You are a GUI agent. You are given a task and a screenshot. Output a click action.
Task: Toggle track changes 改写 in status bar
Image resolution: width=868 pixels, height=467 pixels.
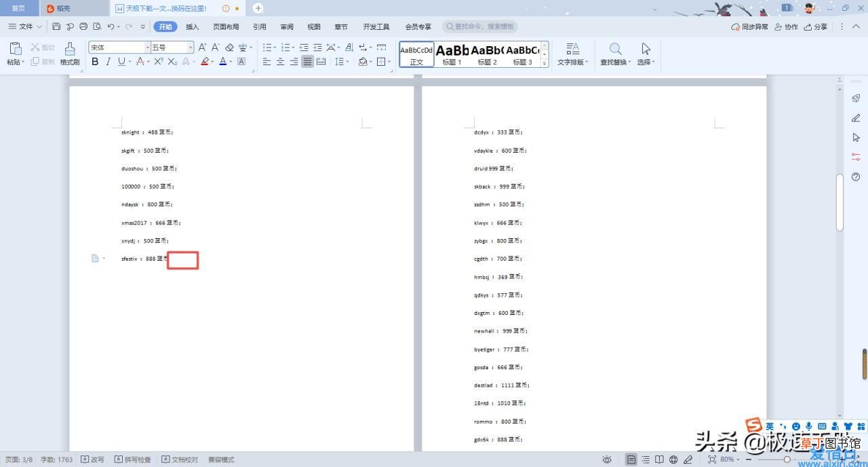point(93,460)
